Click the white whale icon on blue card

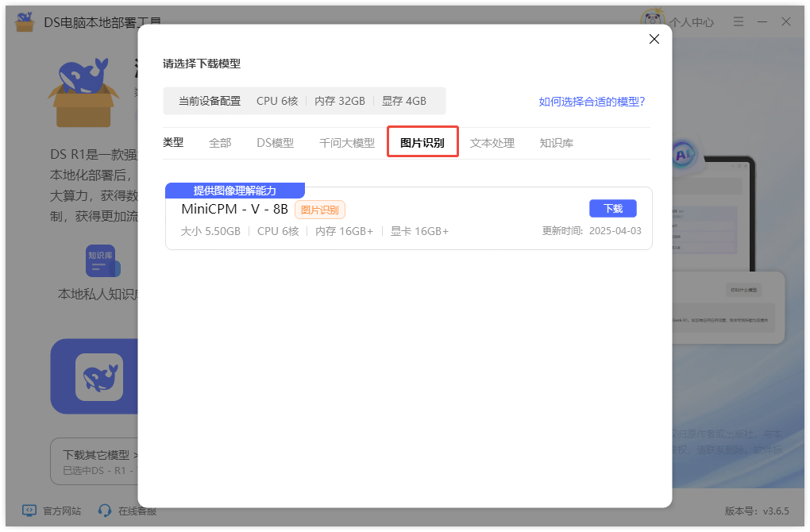click(x=99, y=377)
